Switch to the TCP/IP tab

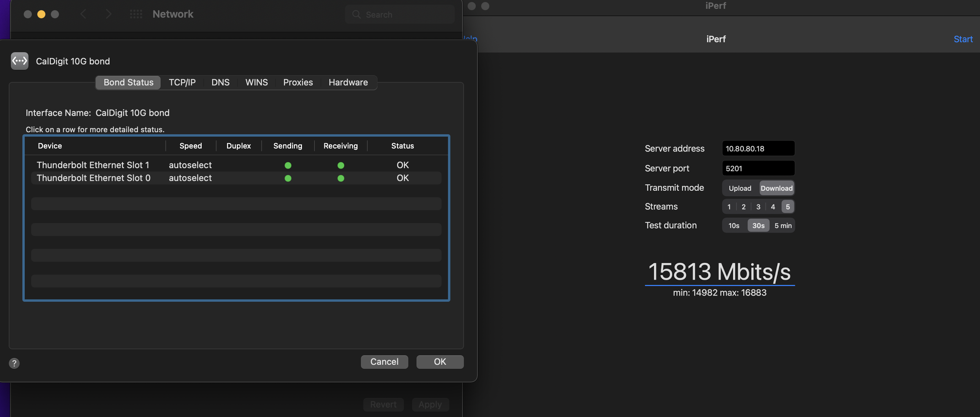[182, 82]
